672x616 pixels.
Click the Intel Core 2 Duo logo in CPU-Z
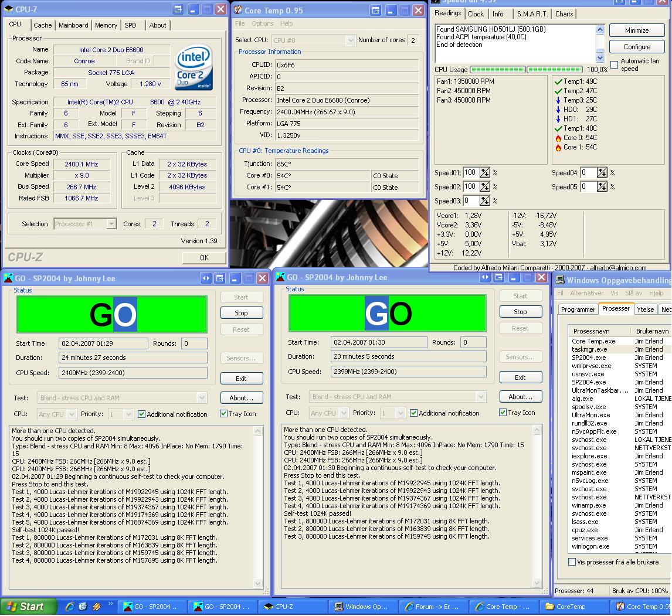[x=194, y=68]
